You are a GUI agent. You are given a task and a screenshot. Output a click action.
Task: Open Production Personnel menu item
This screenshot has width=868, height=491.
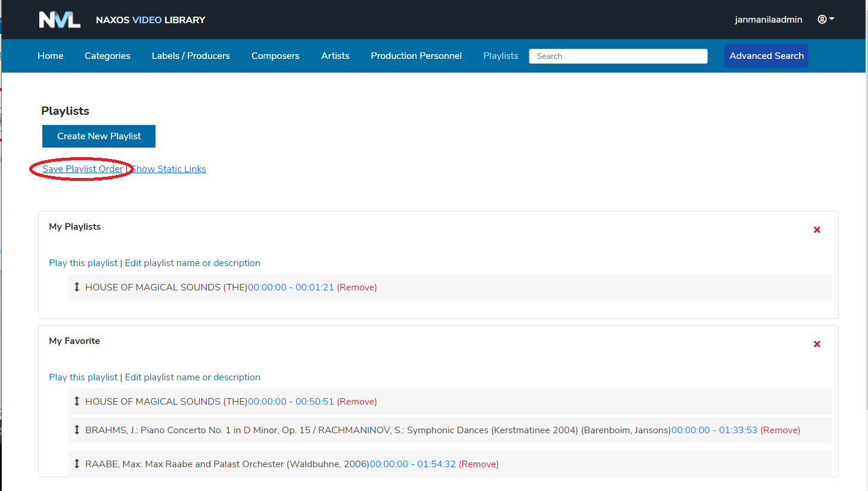(x=416, y=55)
